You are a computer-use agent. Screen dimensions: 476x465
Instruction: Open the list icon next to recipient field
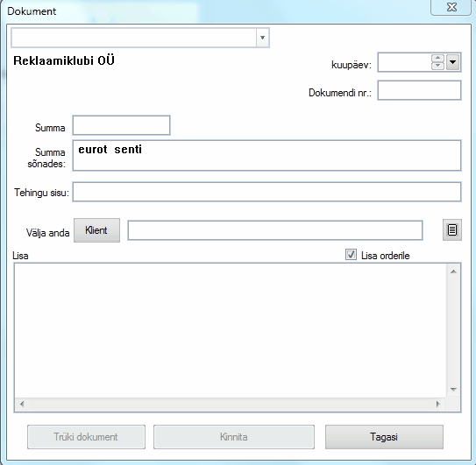[452, 230]
